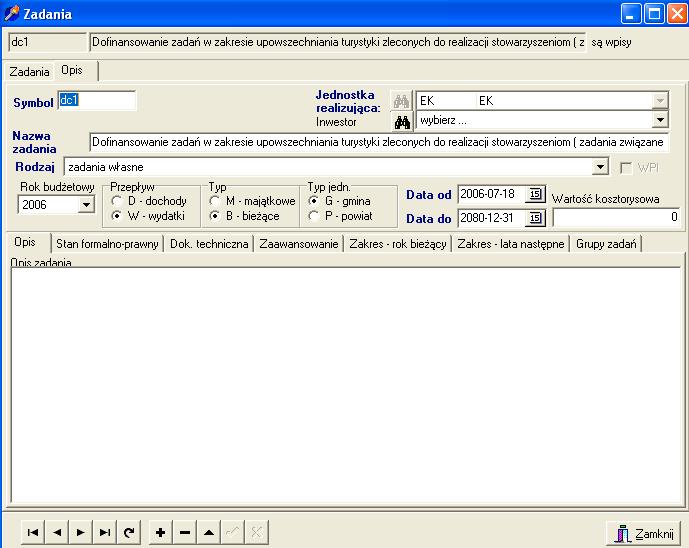Select W - wydatki radio button

point(116,216)
